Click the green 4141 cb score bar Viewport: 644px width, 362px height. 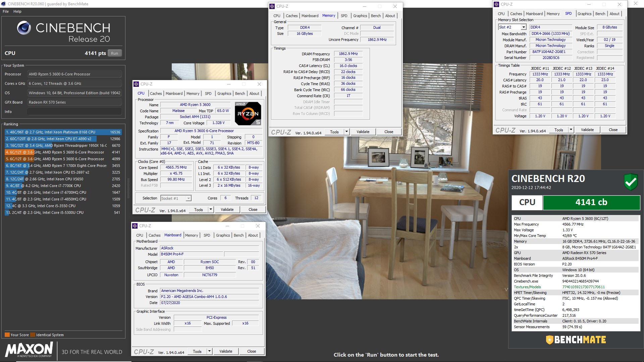coord(591,202)
